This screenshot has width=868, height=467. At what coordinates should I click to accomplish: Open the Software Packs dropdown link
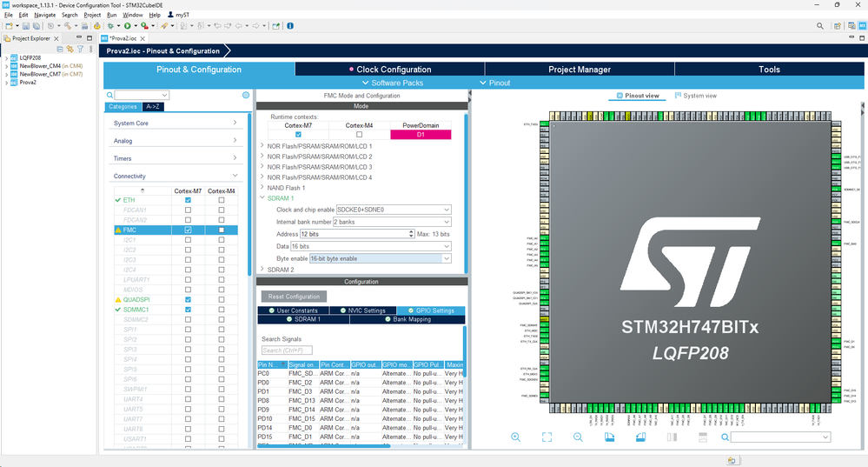(x=393, y=83)
